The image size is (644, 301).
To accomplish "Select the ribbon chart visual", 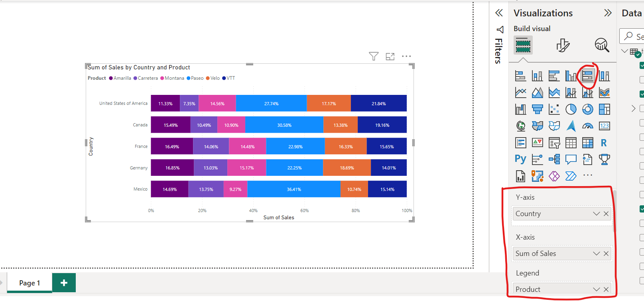I will tap(604, 92).
